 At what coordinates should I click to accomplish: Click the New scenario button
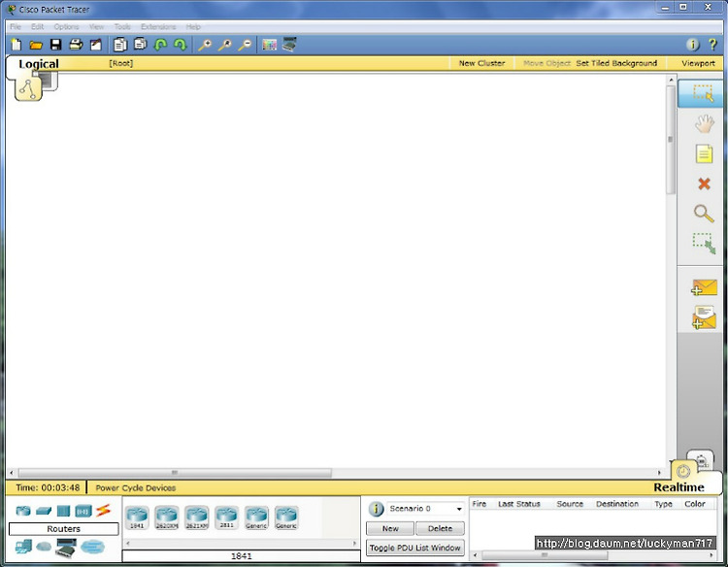[x=390, y=528]
